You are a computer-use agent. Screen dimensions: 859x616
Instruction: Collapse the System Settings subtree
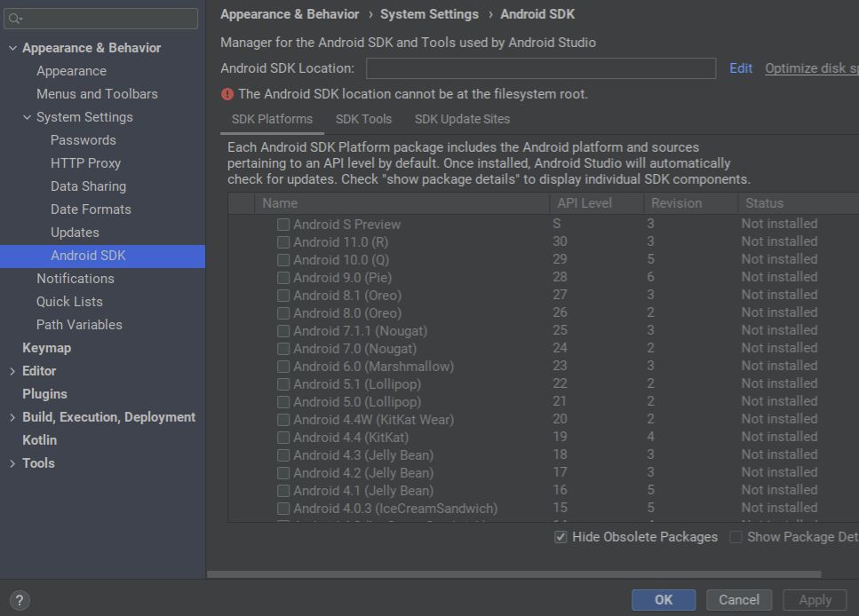click(27, 117)
